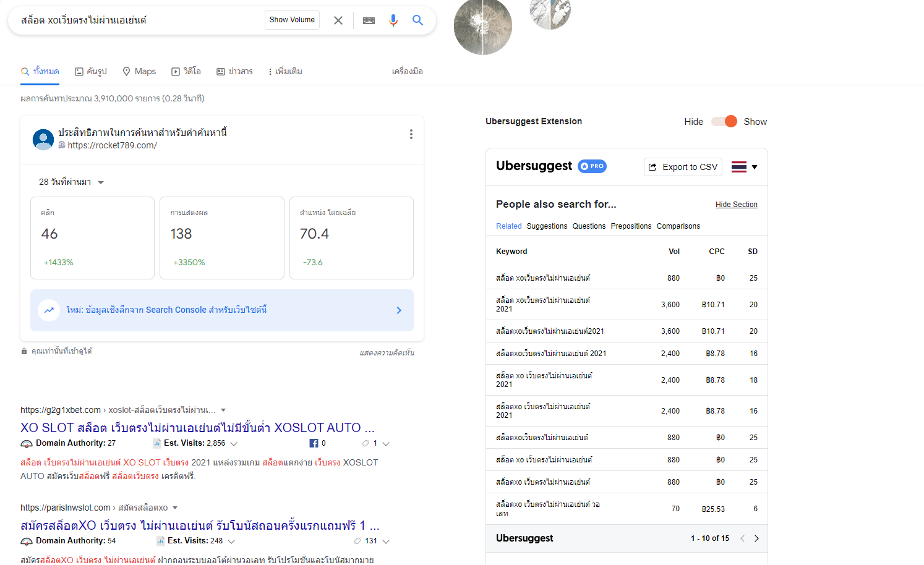Open the เพิ่มเติม more menu
924x565 pixels.
(285, 72)
